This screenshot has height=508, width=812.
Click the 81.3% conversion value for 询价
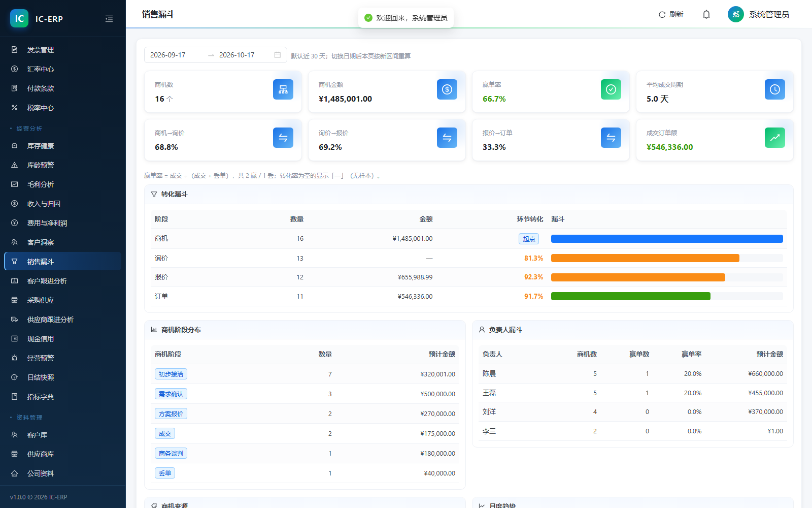click(x=533, y=259)
